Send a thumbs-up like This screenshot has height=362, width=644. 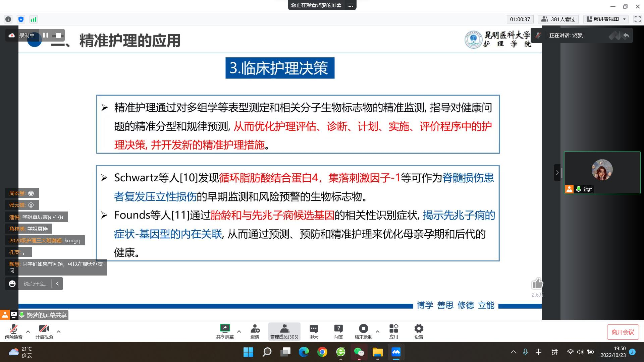[537, 284]
